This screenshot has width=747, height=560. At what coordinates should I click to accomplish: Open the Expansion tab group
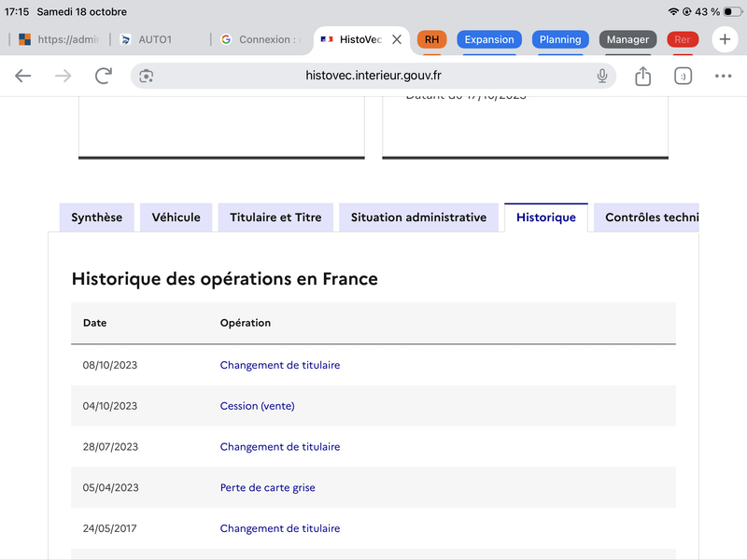pyautogui.click(x=489, y=40)
